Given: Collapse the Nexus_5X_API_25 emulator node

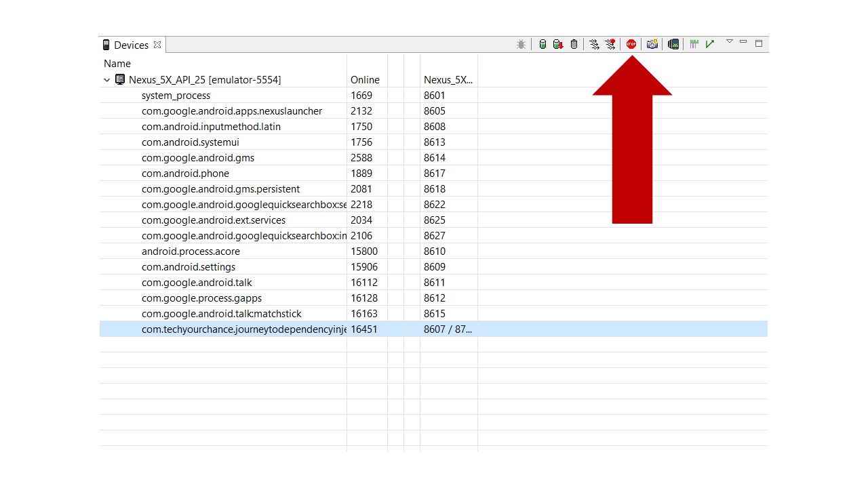Looking at the screenshot, I should pyautogui.click(x=106, y=80).
